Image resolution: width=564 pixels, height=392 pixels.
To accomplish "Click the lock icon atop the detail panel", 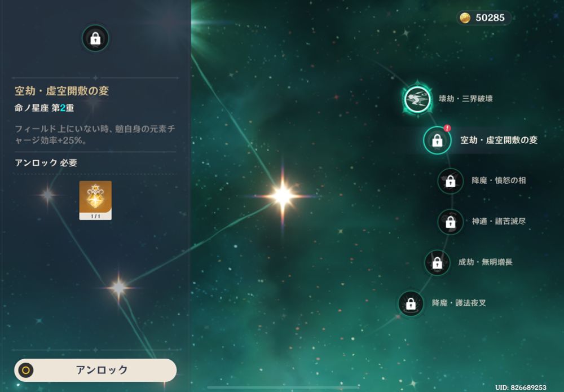I will coord(95,38).
